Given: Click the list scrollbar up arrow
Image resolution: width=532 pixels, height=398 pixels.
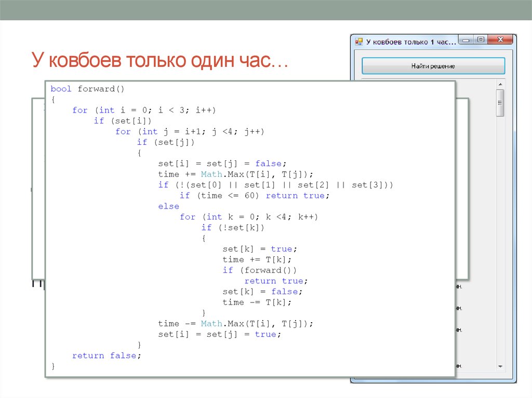Looking at the screenshot, I should coord(500,85).
